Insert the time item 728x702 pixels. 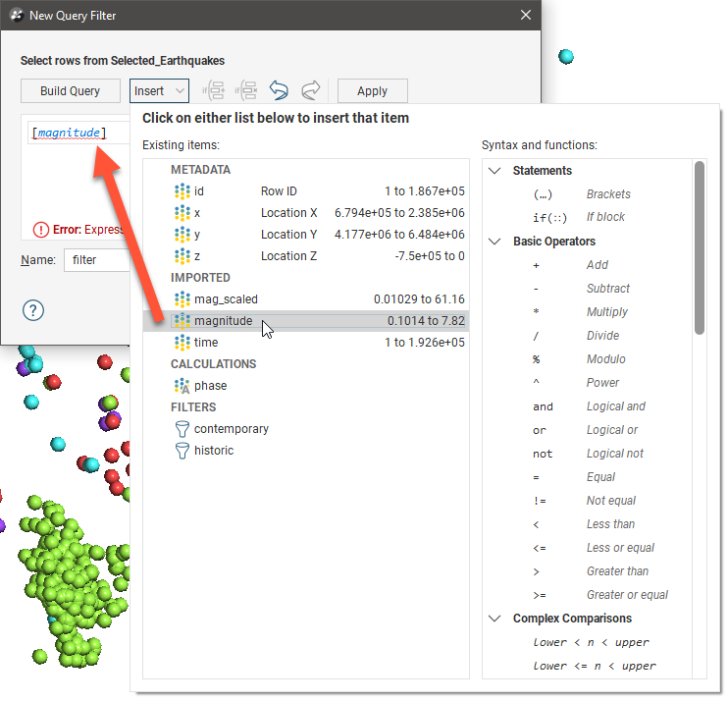[206, 343]
